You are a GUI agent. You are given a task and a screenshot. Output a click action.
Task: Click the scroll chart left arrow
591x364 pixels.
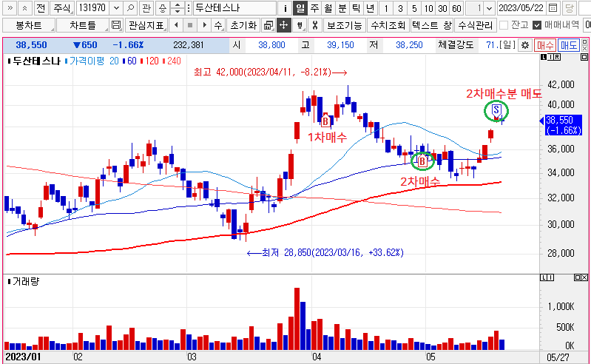(176, 25)
